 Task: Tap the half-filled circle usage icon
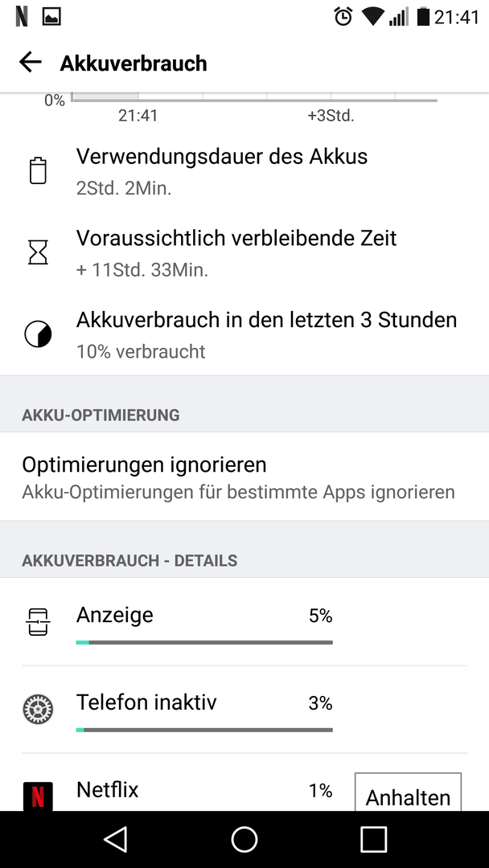click(38, 334)
